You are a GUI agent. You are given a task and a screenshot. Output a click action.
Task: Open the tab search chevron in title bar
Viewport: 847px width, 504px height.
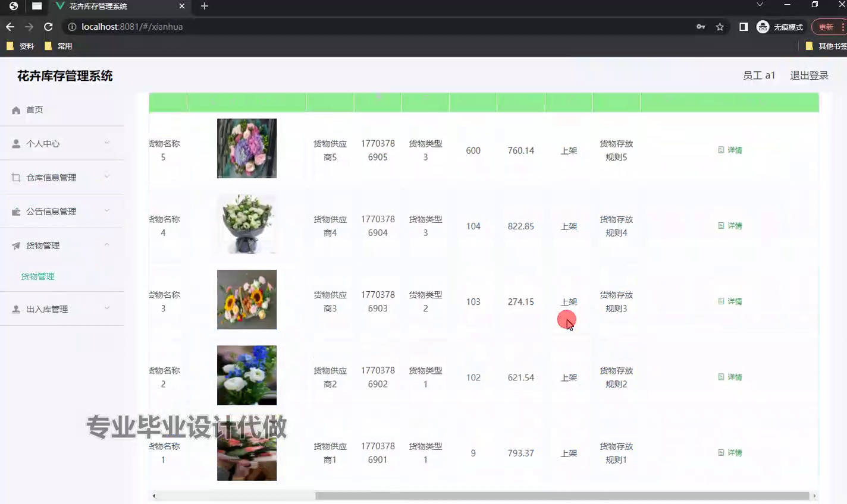point(760,5)
